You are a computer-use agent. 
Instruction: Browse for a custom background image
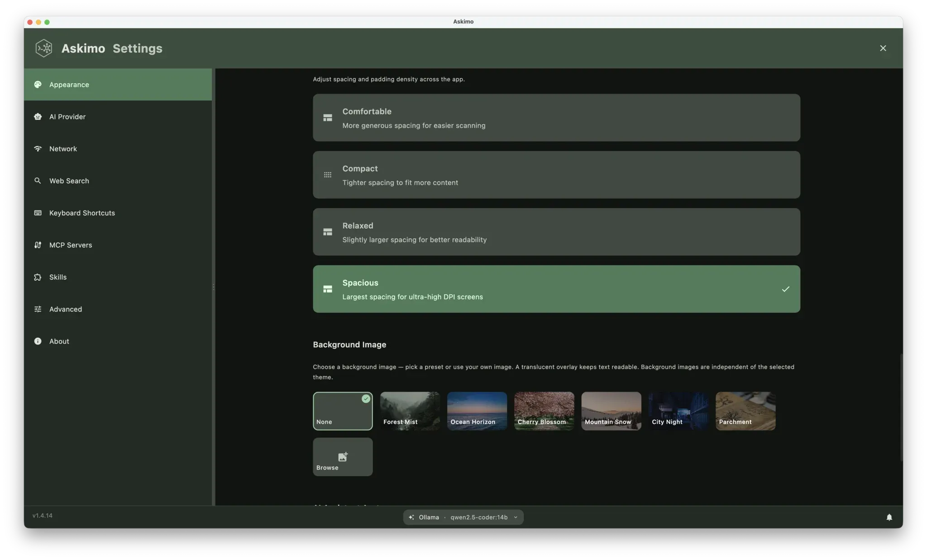point(343,457)
